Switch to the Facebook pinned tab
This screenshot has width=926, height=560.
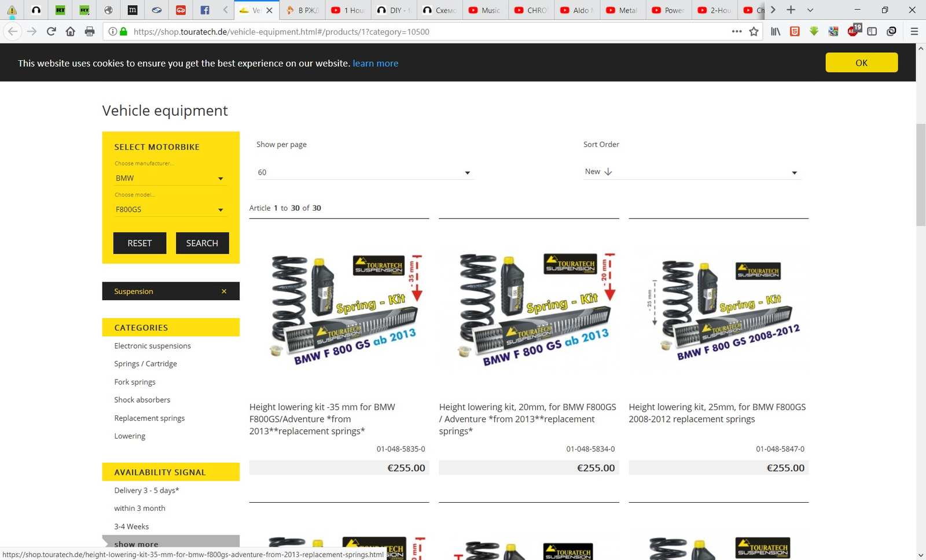205,10
